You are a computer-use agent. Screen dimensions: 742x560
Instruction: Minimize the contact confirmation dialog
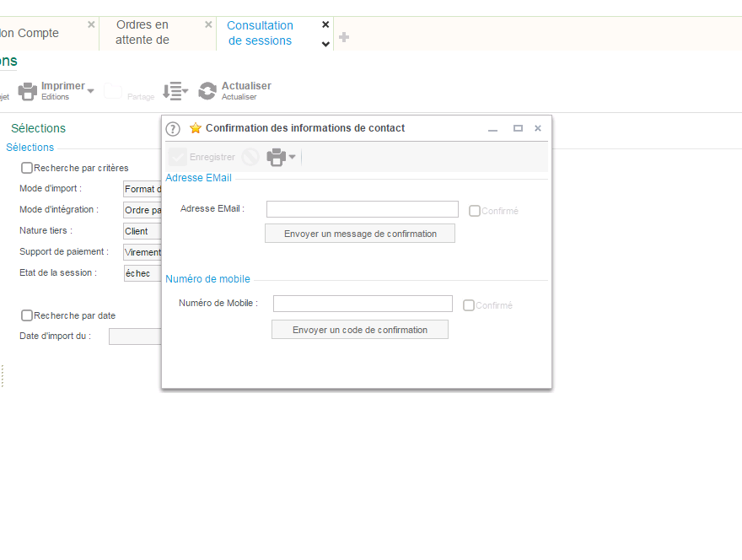[x=492, y=129]
